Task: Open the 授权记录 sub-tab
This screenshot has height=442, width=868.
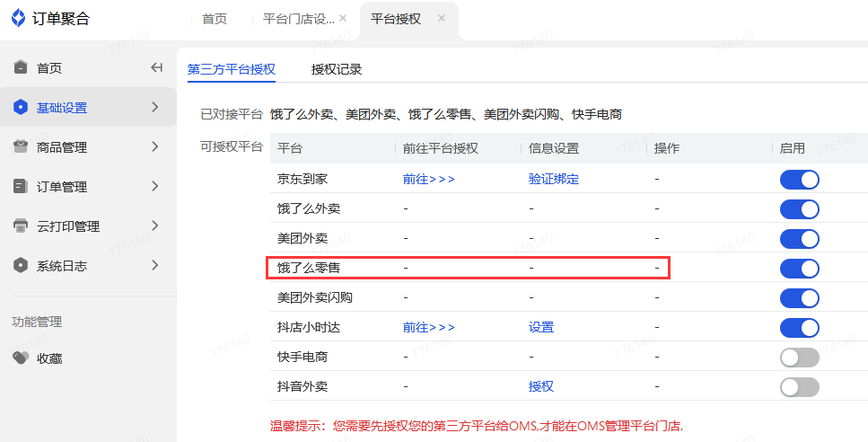Action: [337, 69]
